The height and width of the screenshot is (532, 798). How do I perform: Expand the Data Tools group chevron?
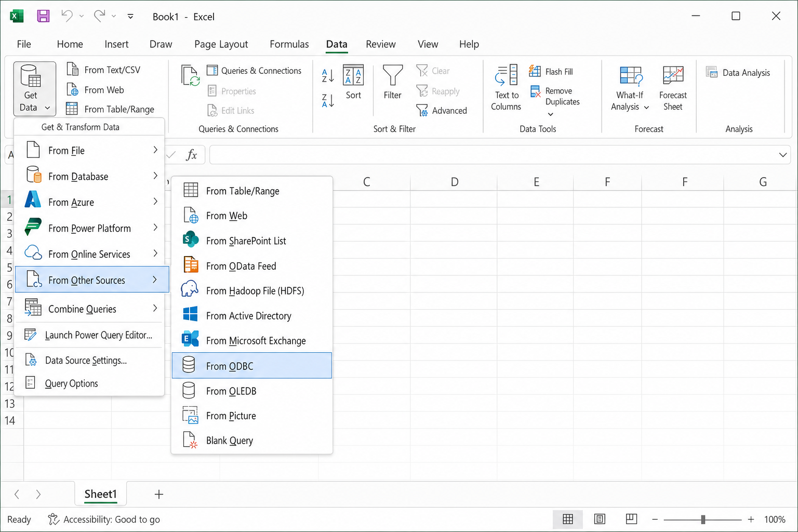[551, 114]
